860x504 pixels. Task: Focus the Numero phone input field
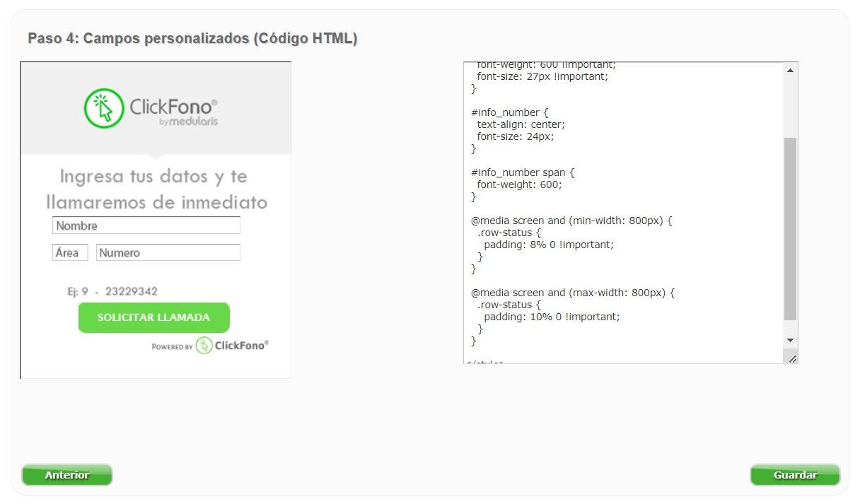point(168,252)
